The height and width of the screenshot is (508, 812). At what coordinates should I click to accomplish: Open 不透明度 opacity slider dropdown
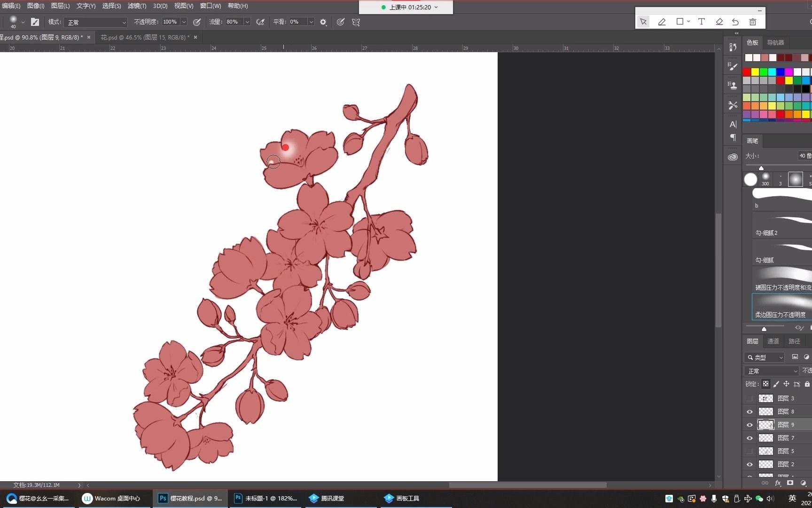point(184,22)
